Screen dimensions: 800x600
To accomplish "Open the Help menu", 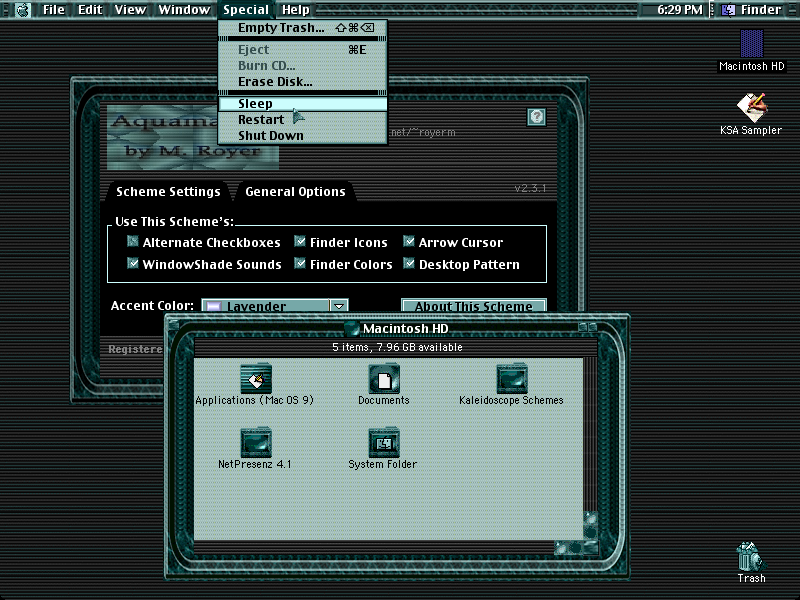I will [x=296, y=10].
